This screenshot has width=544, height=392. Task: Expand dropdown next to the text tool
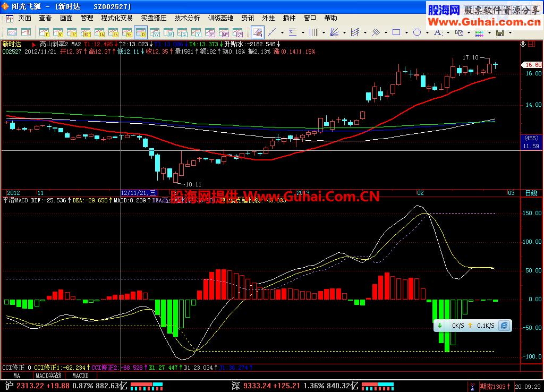click(x=449, y=33)
